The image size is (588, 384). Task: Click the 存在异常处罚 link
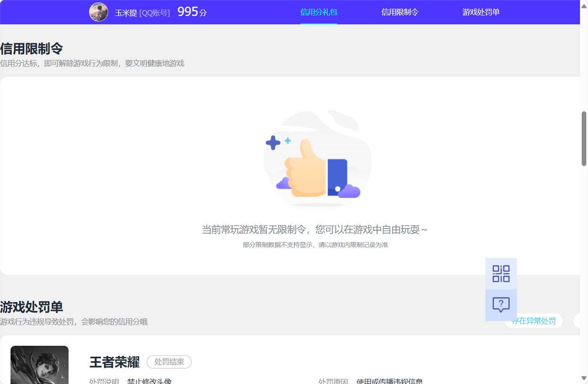(534, 321)
